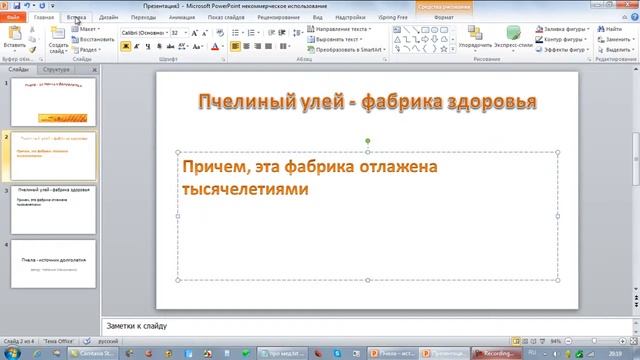Toggle Bold formatting button
640x360 pixels.
click(x=126, y=47)
